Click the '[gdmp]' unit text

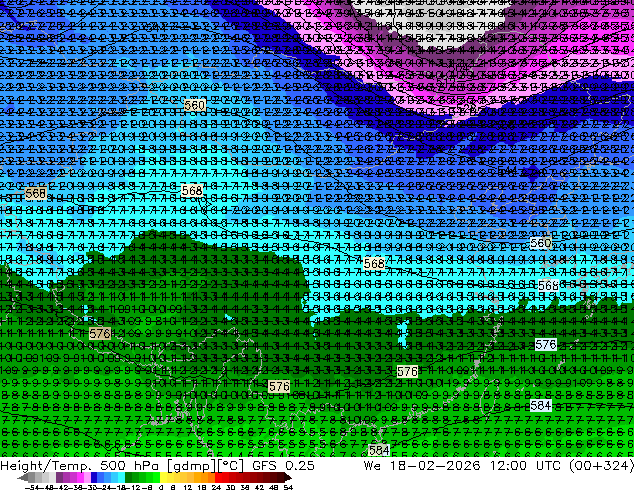point(192,466)
